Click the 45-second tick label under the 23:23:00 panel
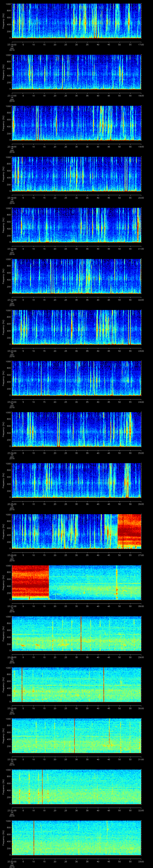 [x=109, y=402]
